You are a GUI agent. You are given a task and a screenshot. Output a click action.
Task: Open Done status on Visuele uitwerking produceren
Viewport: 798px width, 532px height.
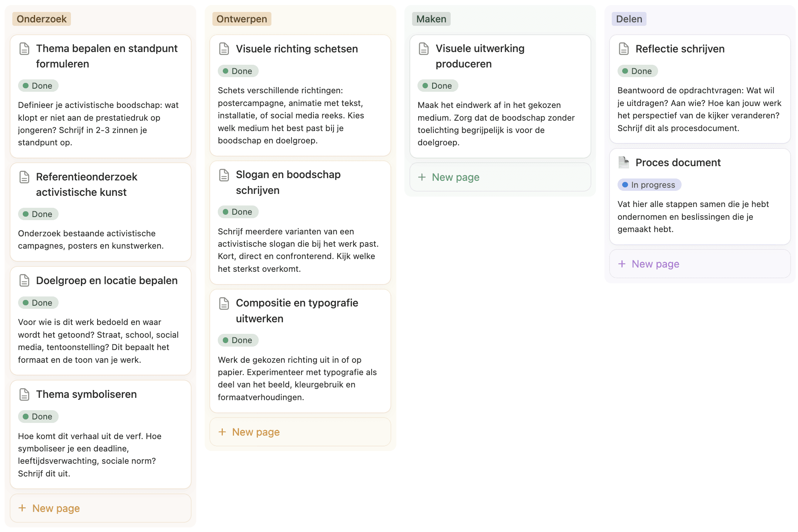point(438,86)
